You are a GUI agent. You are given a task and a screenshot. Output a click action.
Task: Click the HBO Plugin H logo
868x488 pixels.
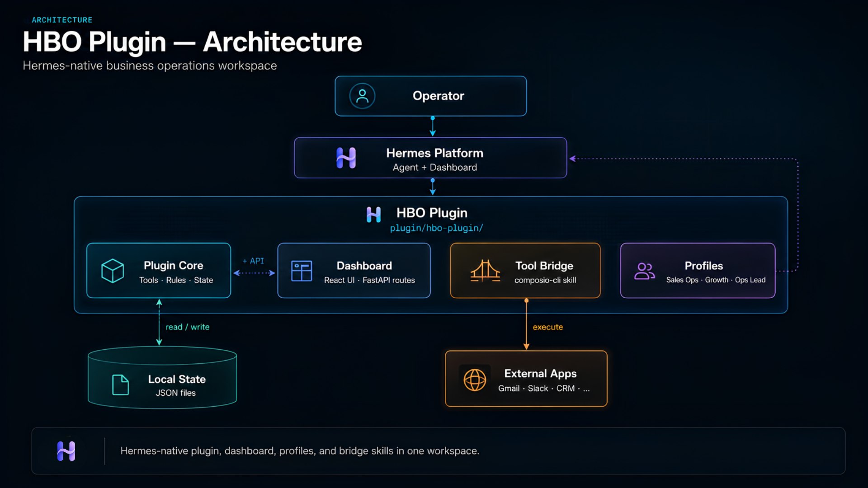[x=374, y=215]
